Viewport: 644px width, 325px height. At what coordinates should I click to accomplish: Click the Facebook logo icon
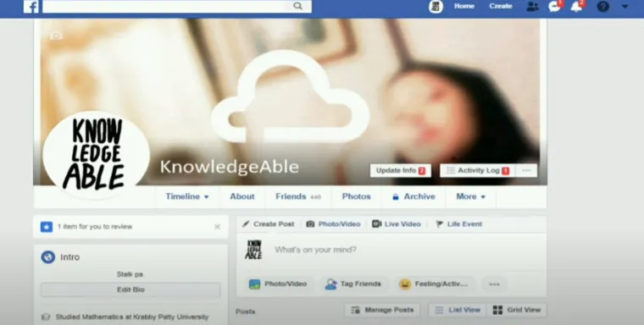(31, 6)
